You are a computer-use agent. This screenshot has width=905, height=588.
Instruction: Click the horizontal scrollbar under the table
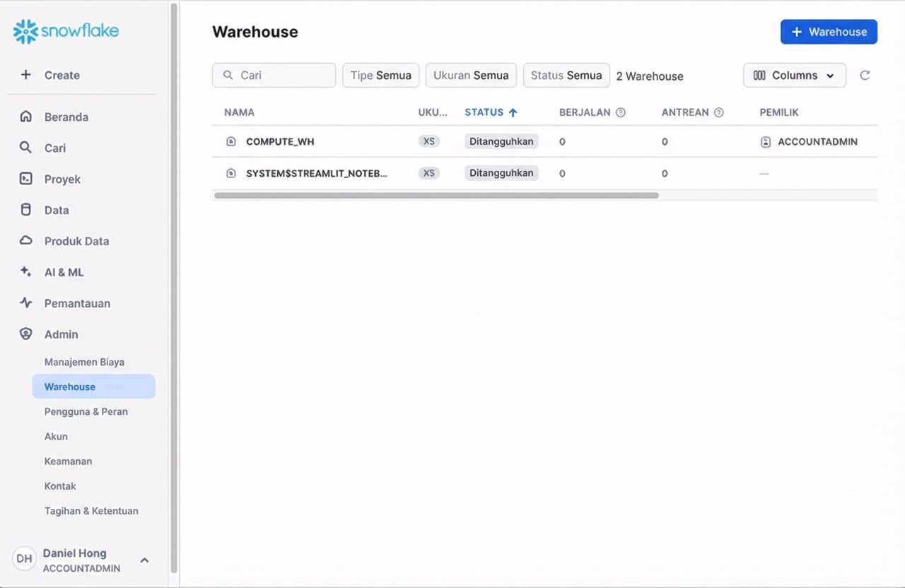436,196
